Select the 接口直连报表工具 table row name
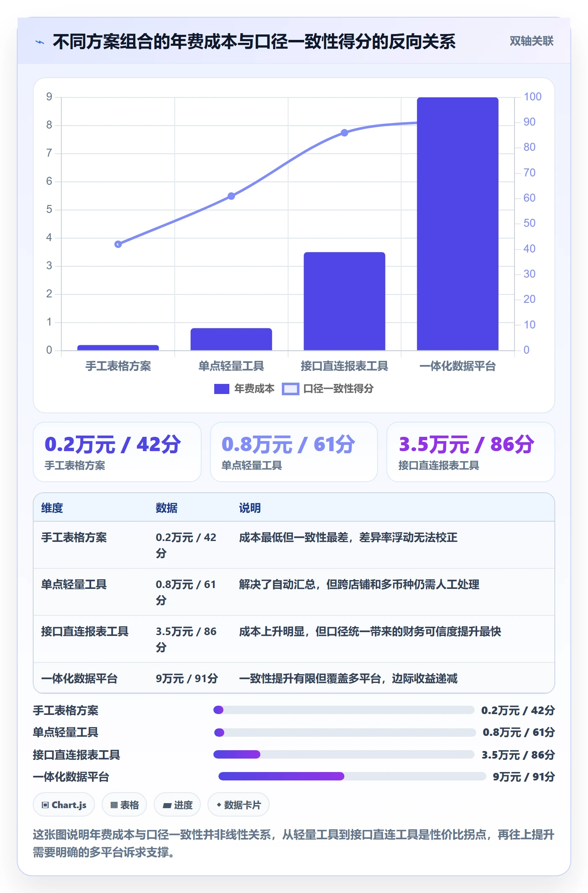 tap(85, 631)
